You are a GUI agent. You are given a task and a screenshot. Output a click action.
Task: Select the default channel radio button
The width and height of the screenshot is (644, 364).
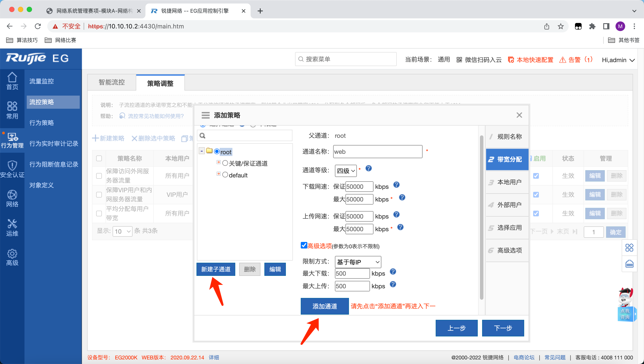click(x=225, y=175)
